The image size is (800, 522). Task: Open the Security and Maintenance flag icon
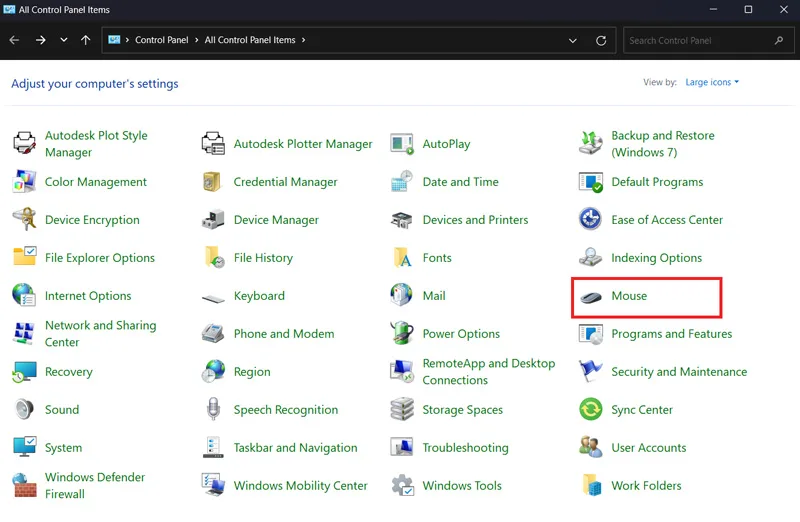[591, 371]
